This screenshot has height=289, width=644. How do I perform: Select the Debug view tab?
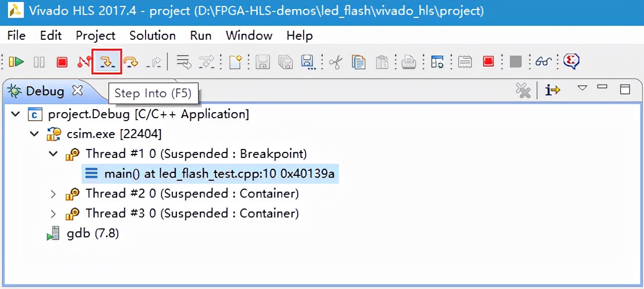point(45,91)
